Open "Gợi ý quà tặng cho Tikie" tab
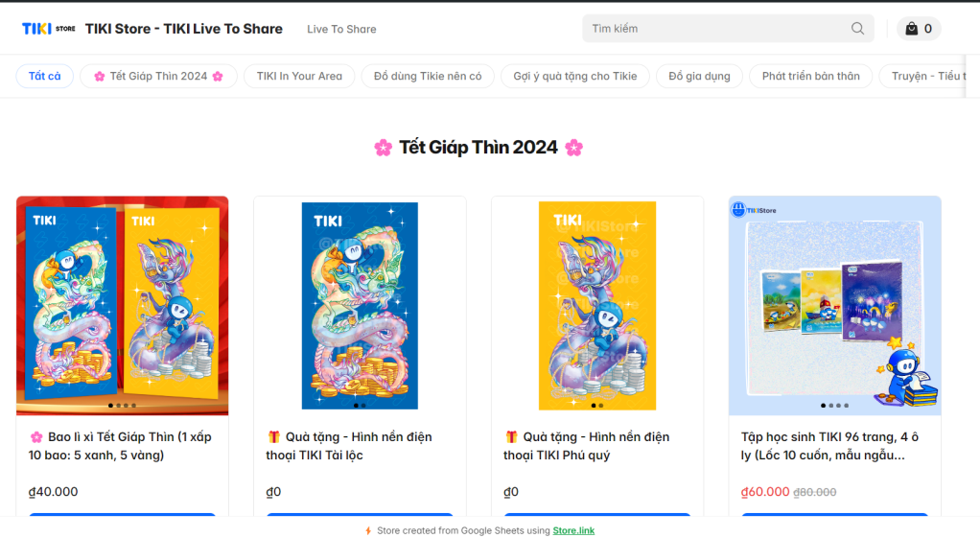Screen dimensions: 980x538 (x=575, y=76)
